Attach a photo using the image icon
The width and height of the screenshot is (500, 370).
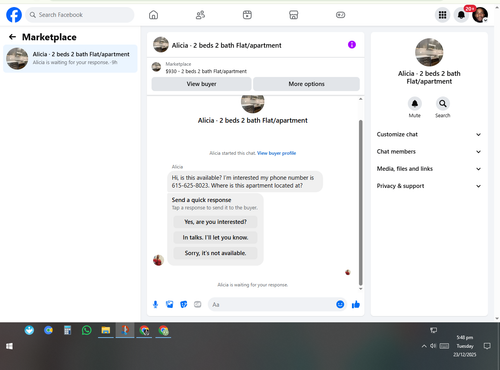(170, 304)
